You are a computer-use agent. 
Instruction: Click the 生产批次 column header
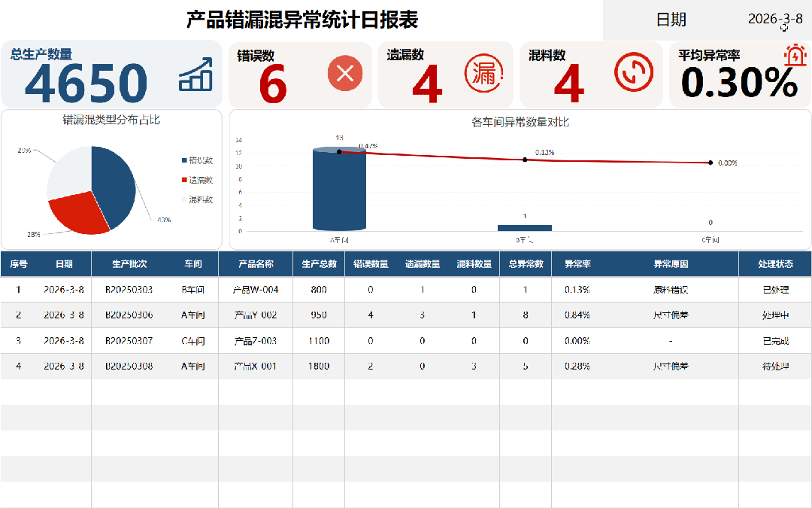(129, 264)
